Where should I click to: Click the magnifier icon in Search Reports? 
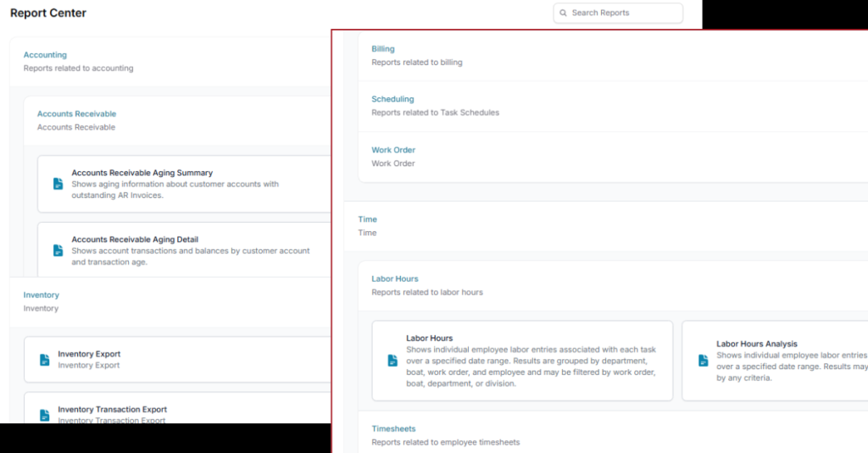click(563, 13)
